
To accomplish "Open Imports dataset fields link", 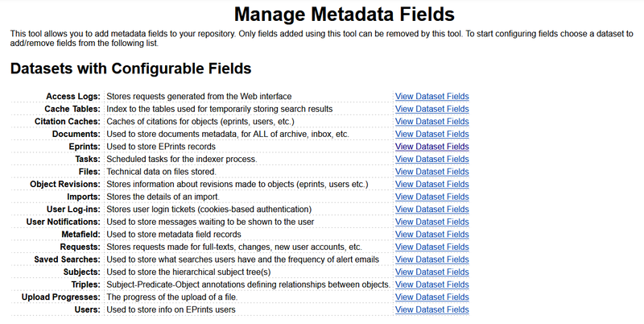I will tap(431, 197).
